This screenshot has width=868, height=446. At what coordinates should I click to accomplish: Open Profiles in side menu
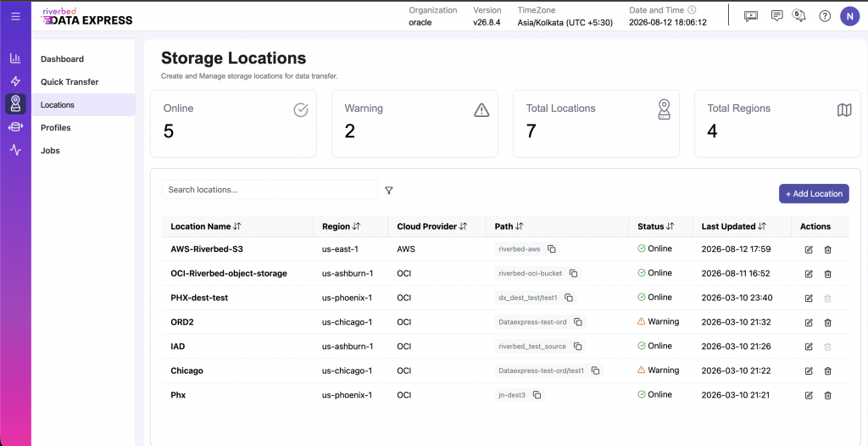[83, 127]
